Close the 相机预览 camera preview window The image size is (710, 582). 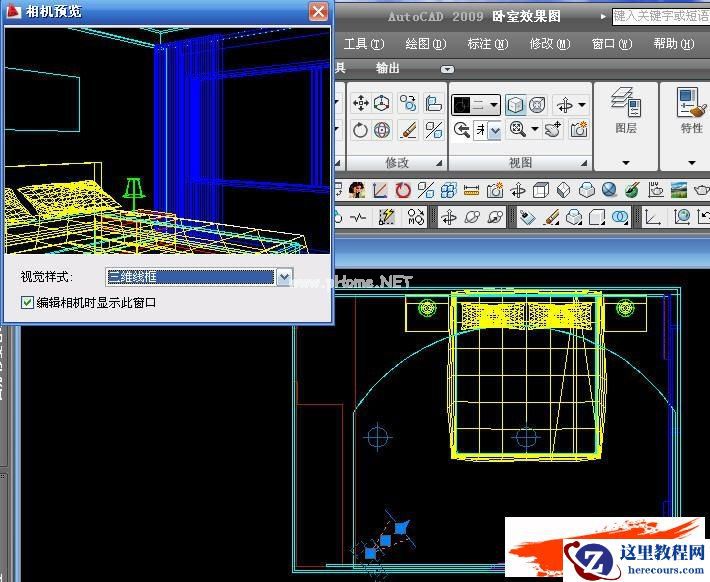click(318, 12)
